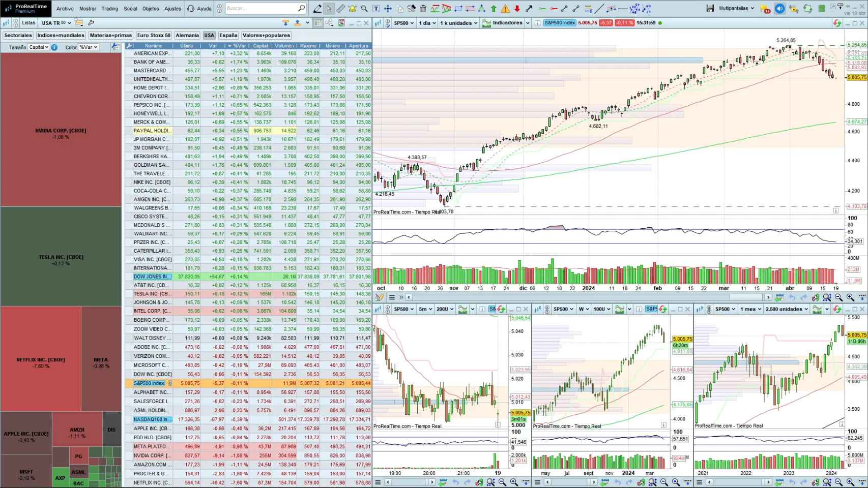Viewport: 868px width, 488px height.
Task: Open the Ajustes menu
Action: [x=173, y=9]
